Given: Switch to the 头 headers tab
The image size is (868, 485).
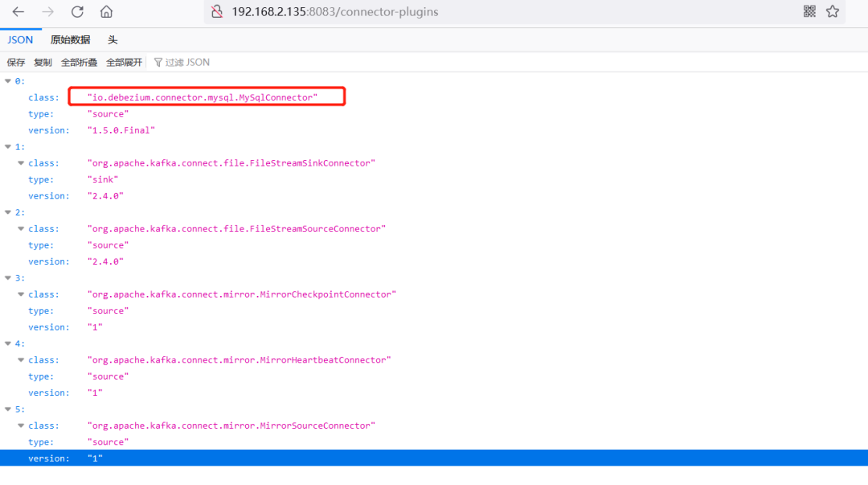Looking at the screenshot, I should click(113, 40).
